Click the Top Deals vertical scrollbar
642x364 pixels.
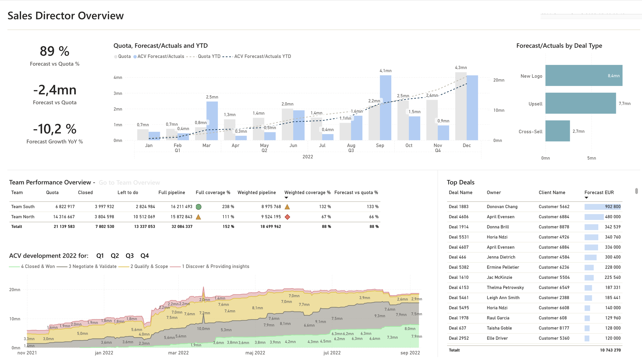[636, 191]
